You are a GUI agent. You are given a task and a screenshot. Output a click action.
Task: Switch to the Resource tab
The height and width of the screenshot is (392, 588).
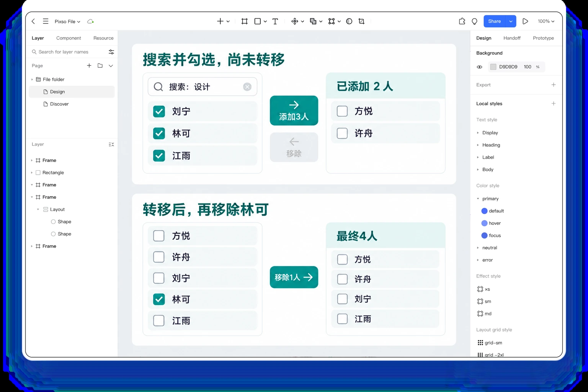pyautogui.click(x=103, y=38)
